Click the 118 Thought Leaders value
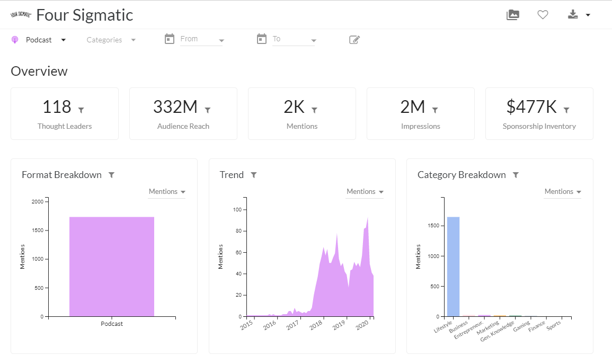Viewport: 612px width, 364px height. 57,107
